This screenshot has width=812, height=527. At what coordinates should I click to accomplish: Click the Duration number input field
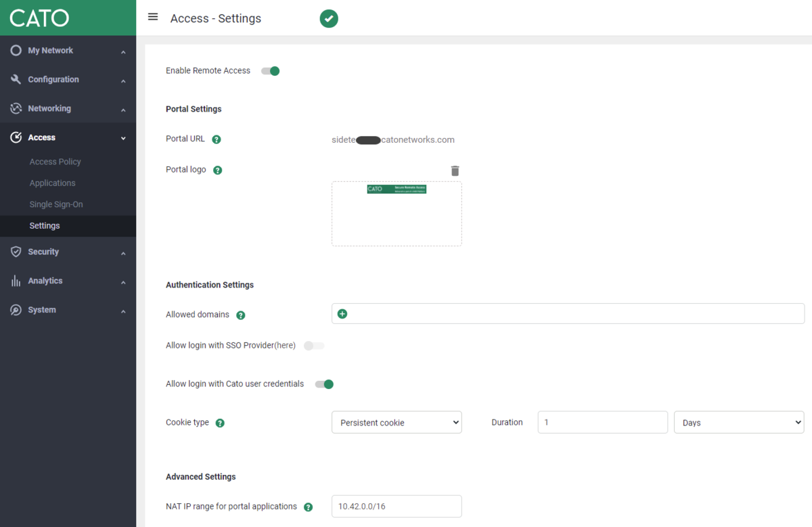tap(602, 422)
